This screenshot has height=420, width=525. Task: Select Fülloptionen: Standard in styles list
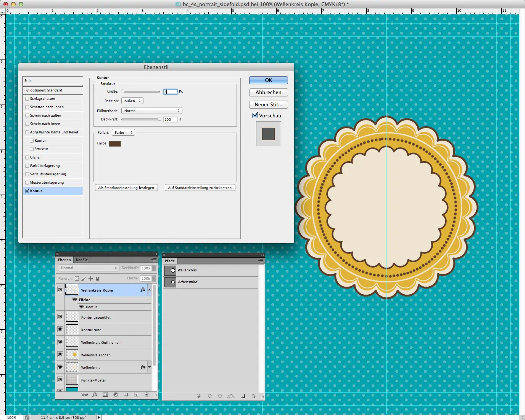[x=53, y=90]
